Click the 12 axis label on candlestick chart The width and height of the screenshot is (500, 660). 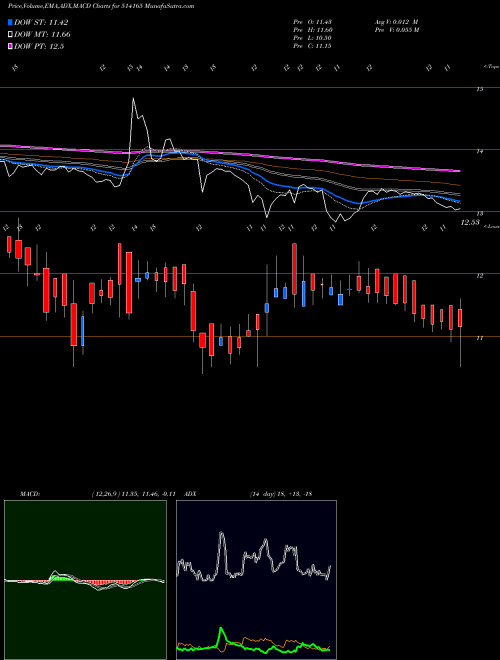click(x=479, y=276)
